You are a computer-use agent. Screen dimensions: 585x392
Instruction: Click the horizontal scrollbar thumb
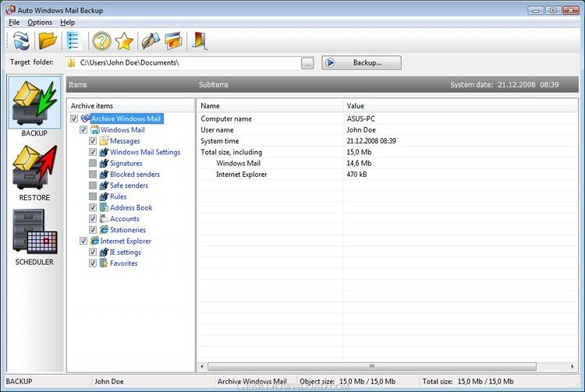click(372, 366)
